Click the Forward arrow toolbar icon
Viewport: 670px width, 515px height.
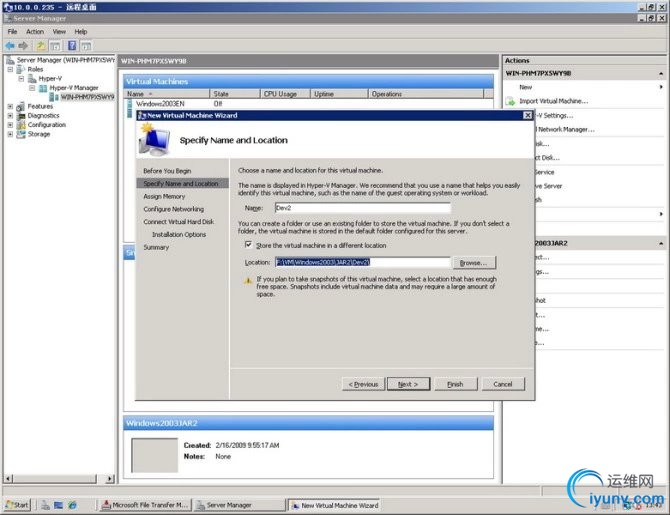[x=24, y=46]
